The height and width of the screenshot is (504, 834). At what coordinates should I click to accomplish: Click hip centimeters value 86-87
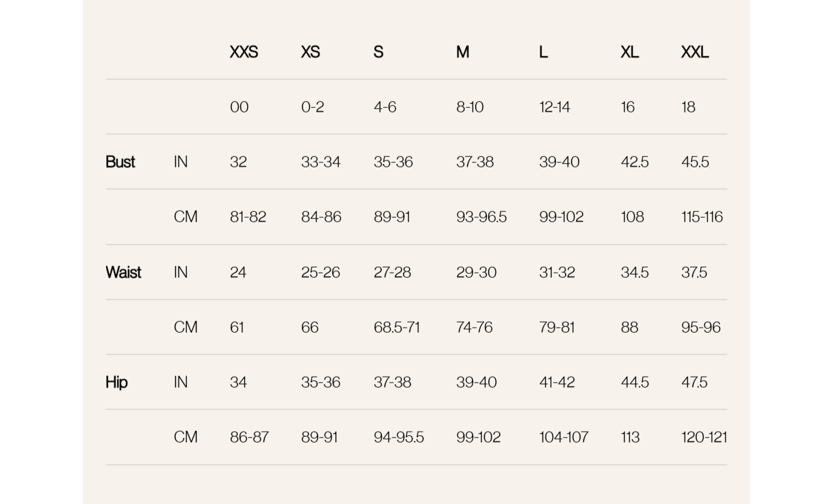click(x=249, y=437)
